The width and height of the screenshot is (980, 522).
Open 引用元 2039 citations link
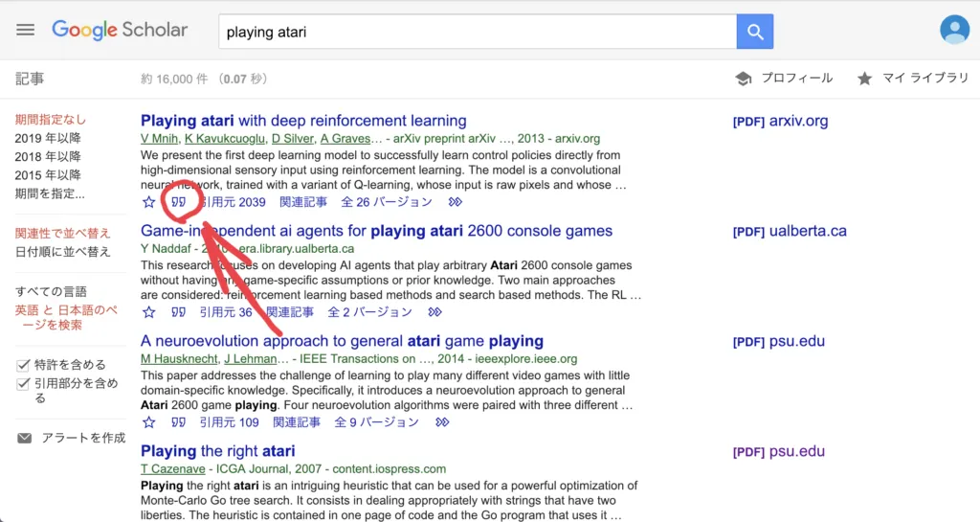[233, 202]
